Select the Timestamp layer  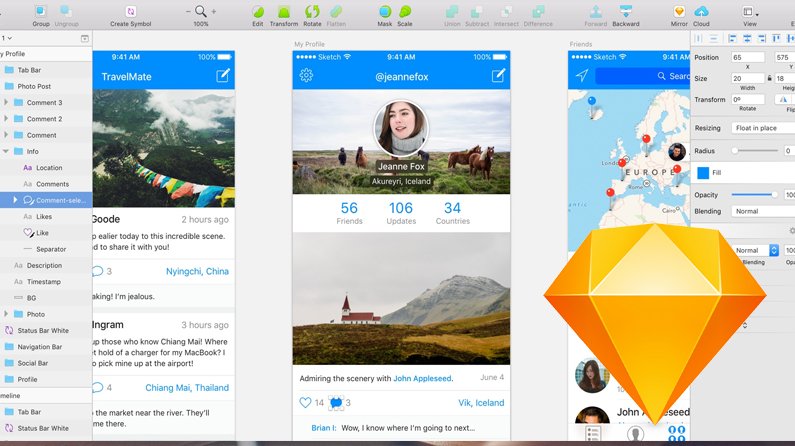click(46, 281)
